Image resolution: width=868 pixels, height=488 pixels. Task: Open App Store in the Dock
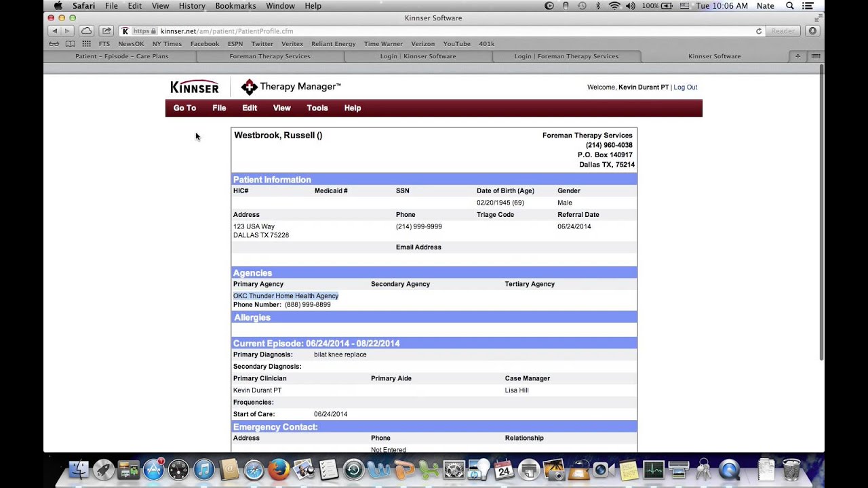click(x=154, y=470)
